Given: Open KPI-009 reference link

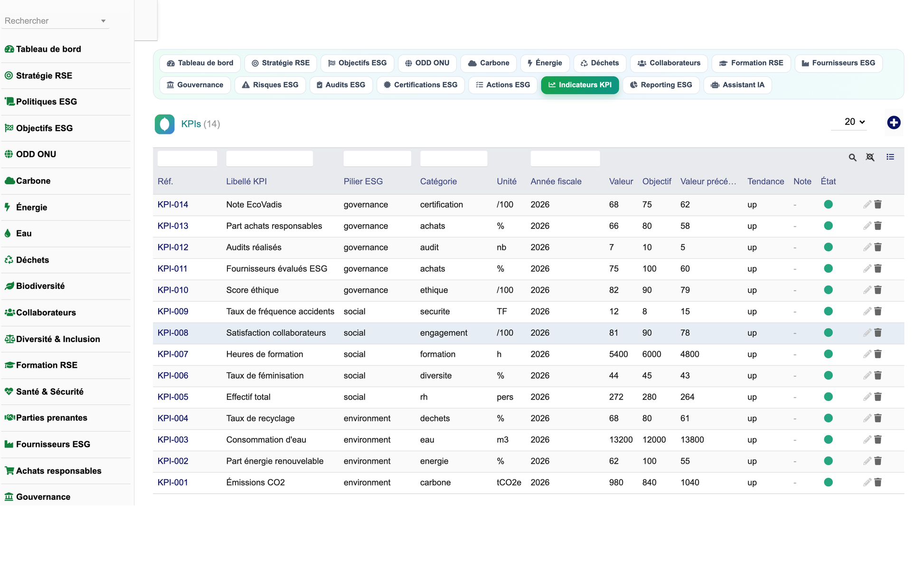Looking at the screenshot, I should [173, 312].
